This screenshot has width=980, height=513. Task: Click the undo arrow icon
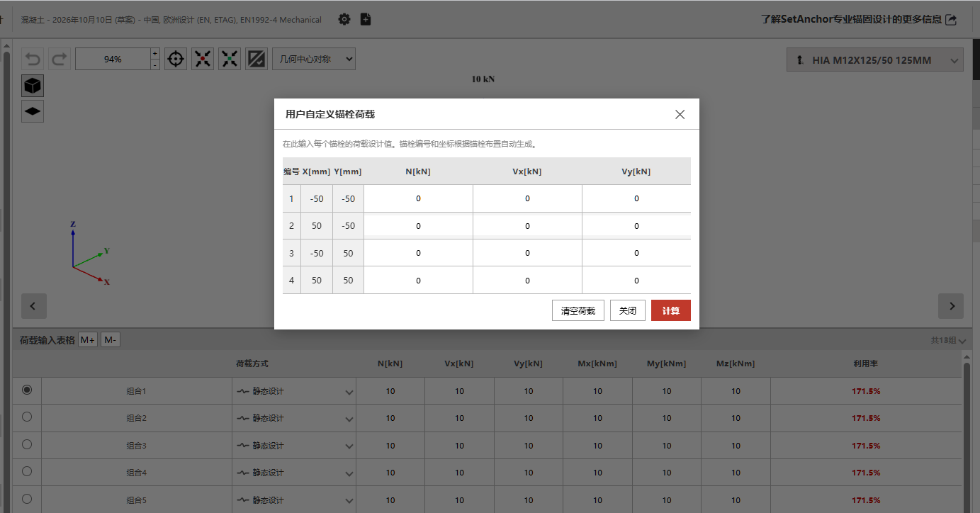[33, 59]
